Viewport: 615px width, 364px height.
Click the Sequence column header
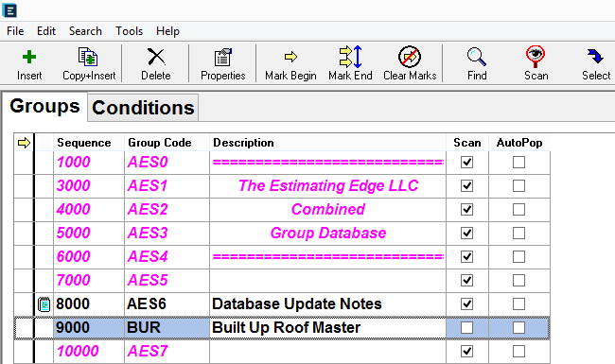click(89, 143)
